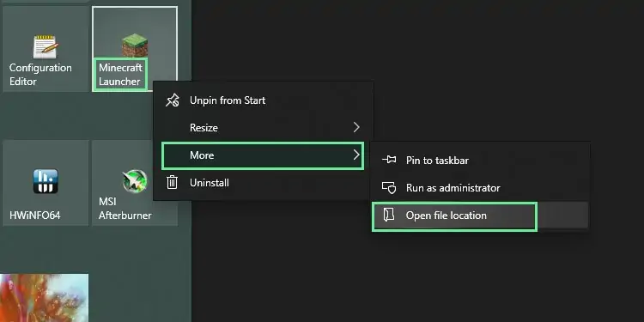Click the pushpin icon beside Pin to taskbar
644x322 pixels.
tap(389, 160)
